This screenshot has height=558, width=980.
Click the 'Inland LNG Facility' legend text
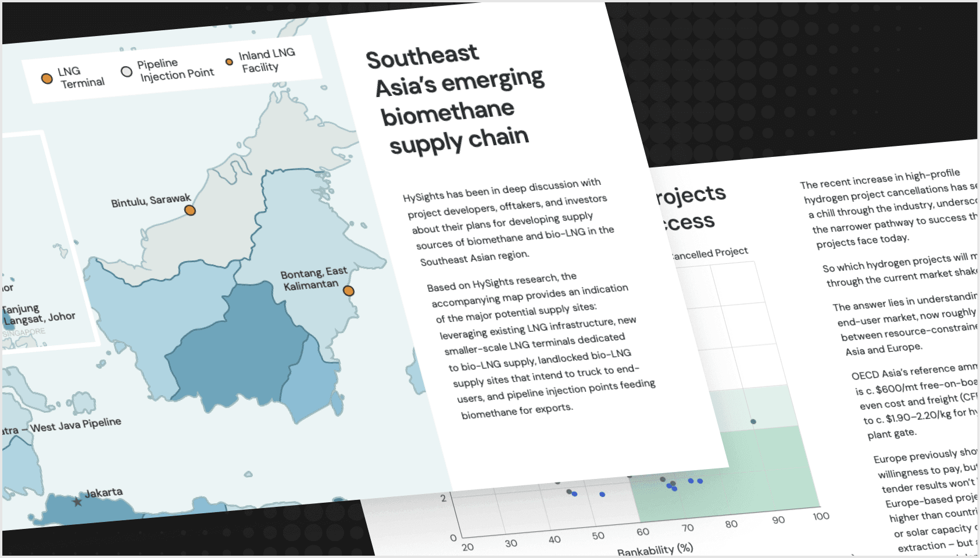coord(267,60)
